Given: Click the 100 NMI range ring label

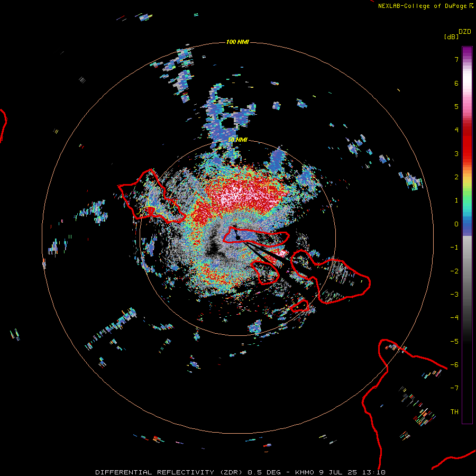Looking at the screenshot, I should [237, 42].
